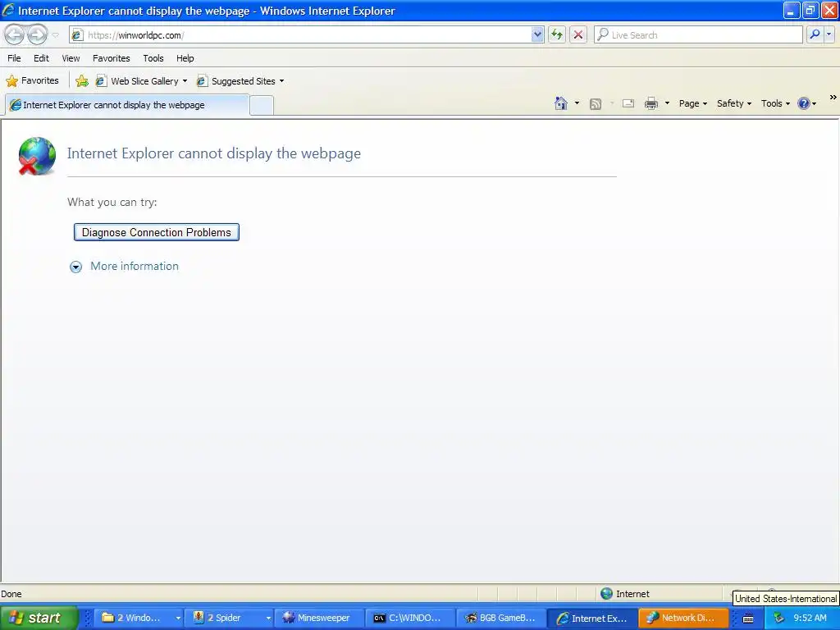Open the Web Slice Gallery link
This screenshot has width=840, height=630.
(141, 81)
